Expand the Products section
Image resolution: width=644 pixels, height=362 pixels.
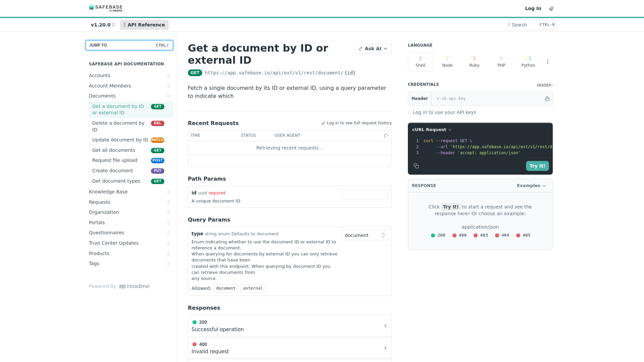tap(169, 254)
